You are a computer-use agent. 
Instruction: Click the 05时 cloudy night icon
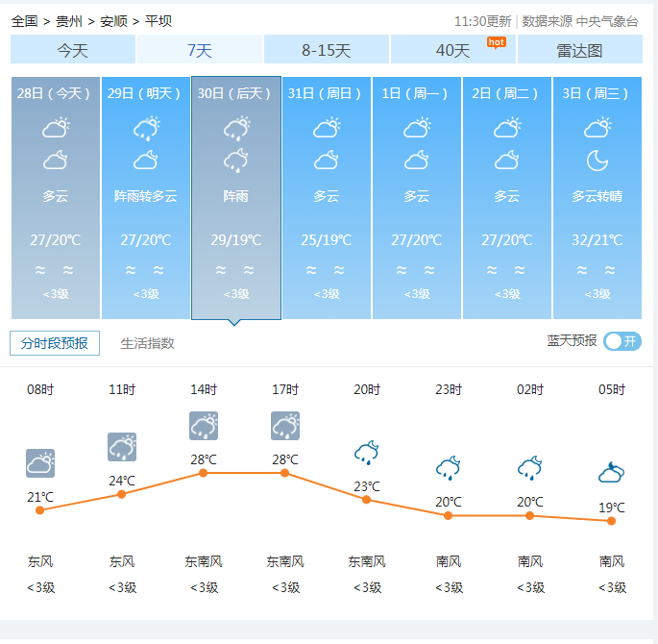click(611, 472)
